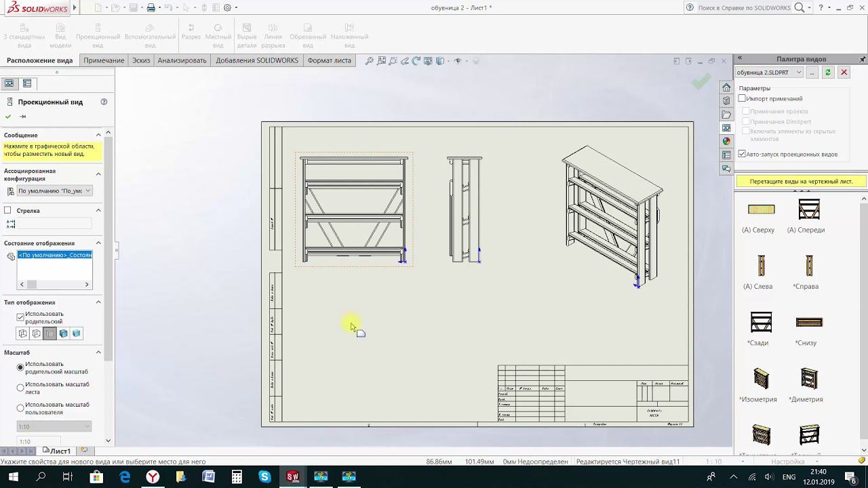Screen dimensions: 868x488
Task: Collapse the Тип отображения section
Action: coord(98,302)
